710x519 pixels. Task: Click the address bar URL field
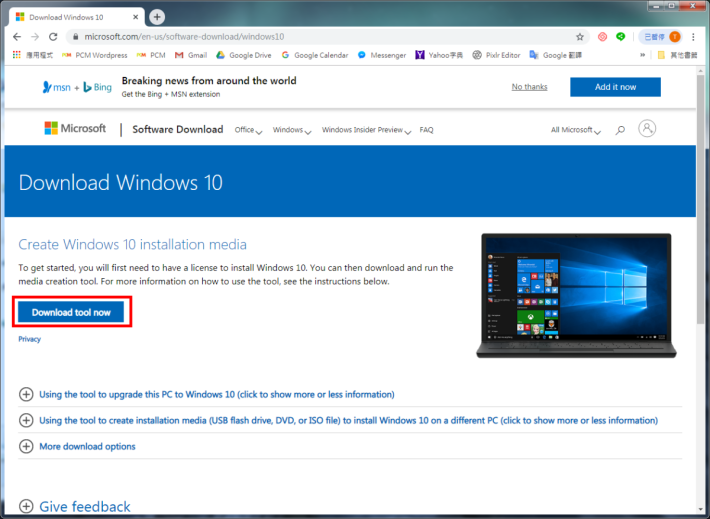[326, 37]
